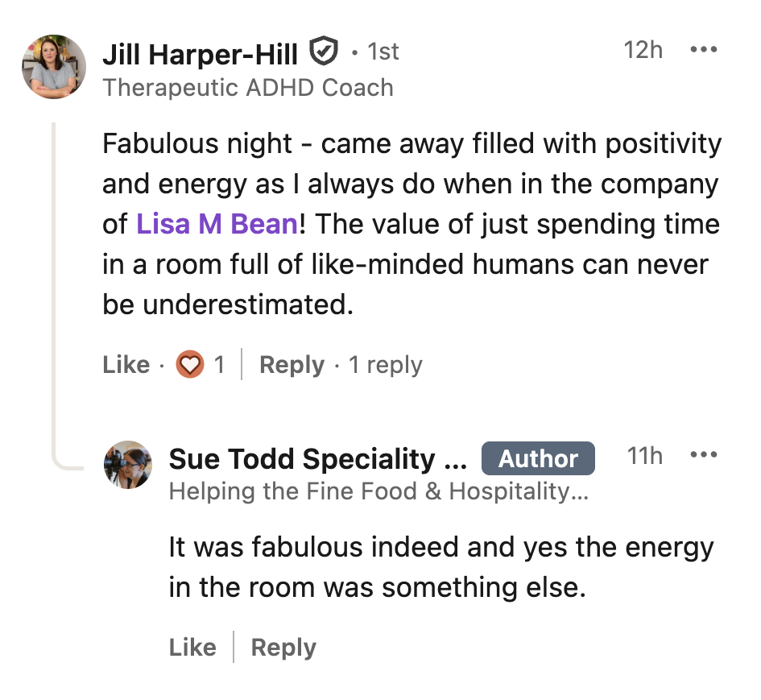
Task: Click the 12h timestamp on Jill's comment
Action: [x=643, y=50]
